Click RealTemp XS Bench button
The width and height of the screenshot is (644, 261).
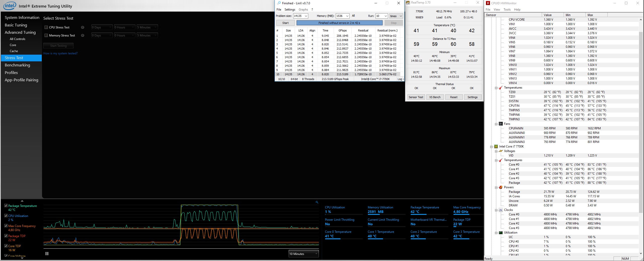coord(435,97)
